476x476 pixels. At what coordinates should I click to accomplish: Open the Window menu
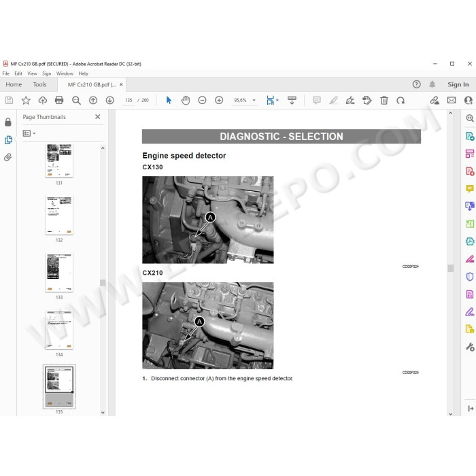point(65,73)
